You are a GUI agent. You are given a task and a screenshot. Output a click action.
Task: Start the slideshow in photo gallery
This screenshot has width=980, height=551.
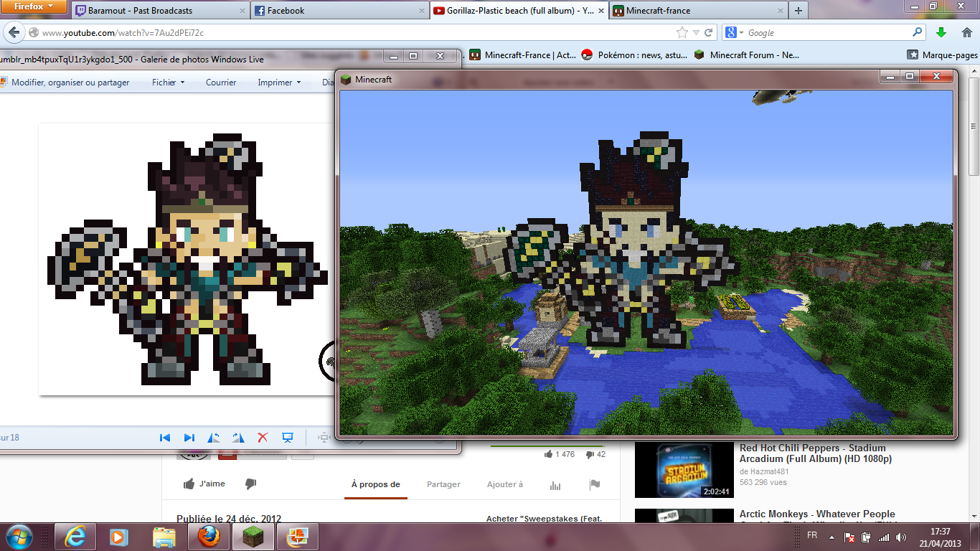(x=287, y=438)
